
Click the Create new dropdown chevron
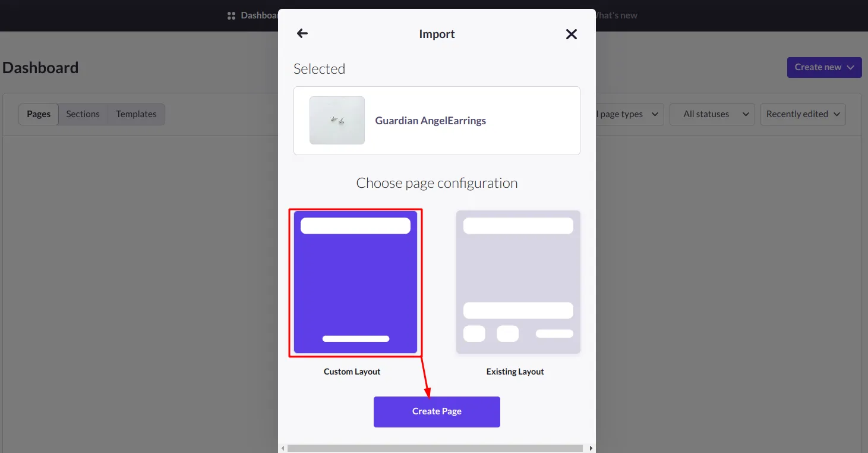(851, 67)
